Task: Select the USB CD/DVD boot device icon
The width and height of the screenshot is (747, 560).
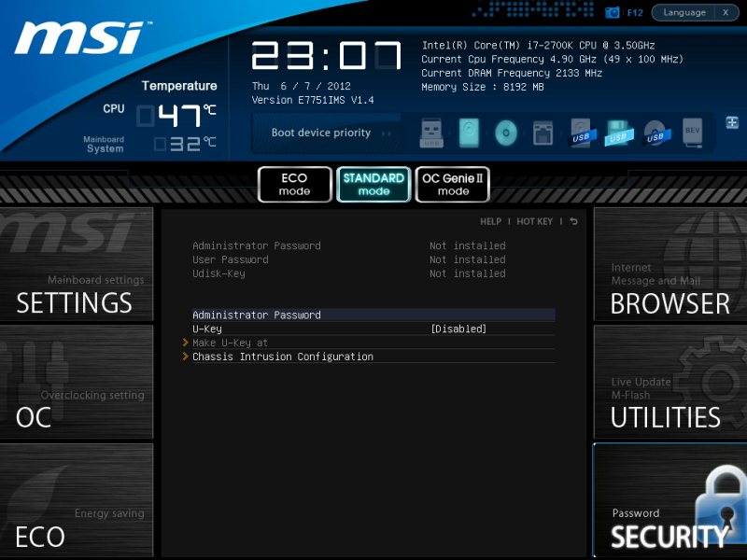Action: click(x=656, y=133)
